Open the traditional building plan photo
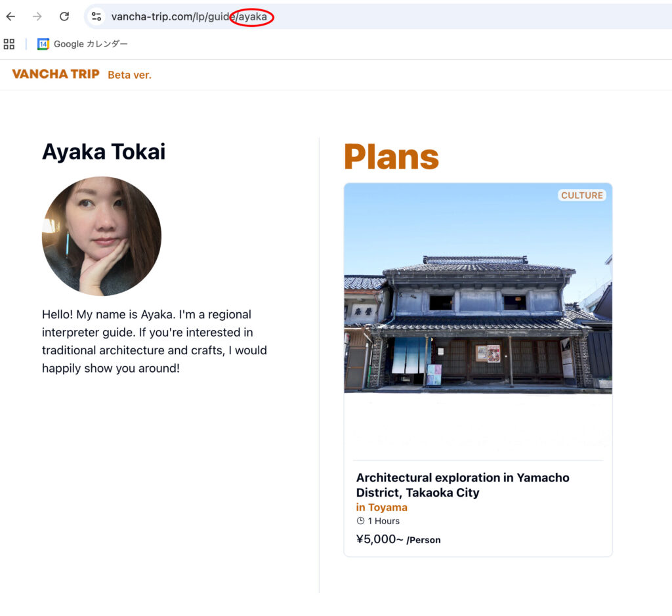 click(x=478, y=288)
